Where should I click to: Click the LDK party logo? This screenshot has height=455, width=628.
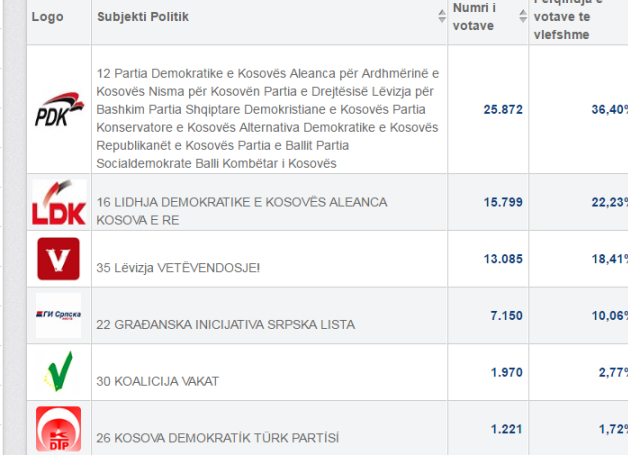pyautogui.click(x=59, y=202)
